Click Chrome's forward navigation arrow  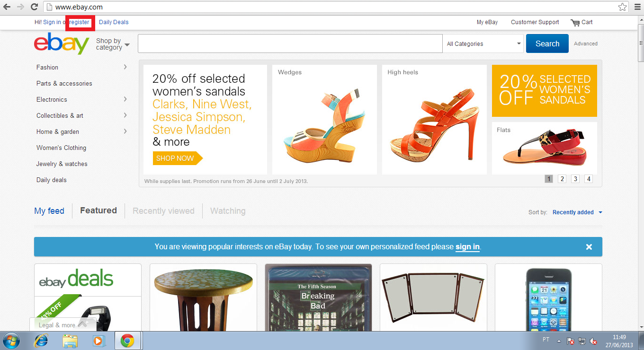pos(20,7)
